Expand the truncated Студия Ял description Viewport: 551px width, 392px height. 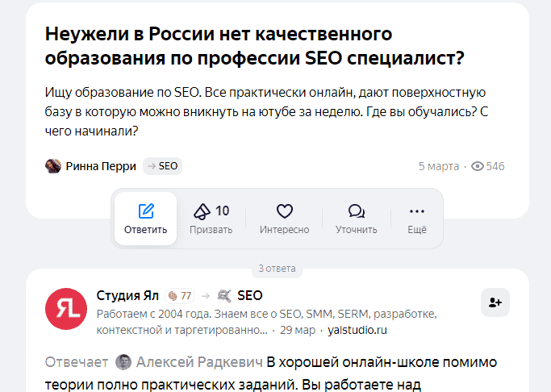182,330
